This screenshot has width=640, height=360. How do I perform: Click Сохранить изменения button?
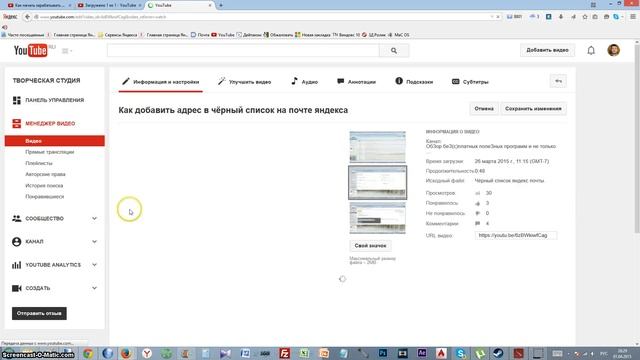[533, 109]
